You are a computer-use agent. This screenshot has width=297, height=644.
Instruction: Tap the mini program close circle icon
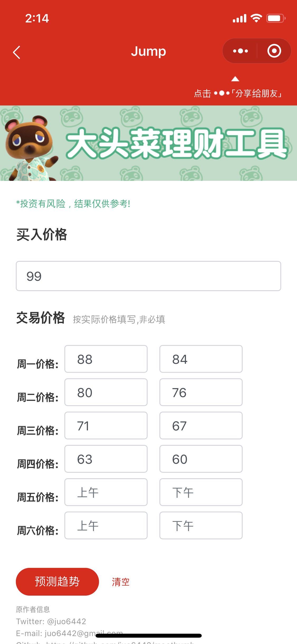(274, 51)
